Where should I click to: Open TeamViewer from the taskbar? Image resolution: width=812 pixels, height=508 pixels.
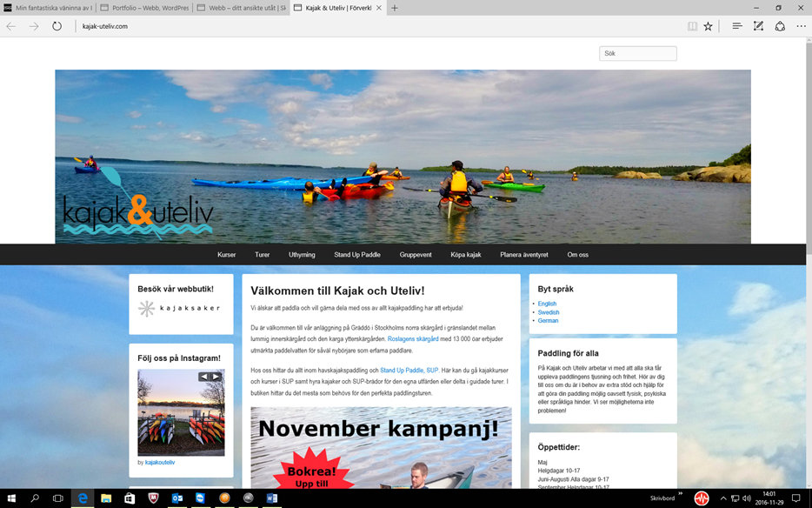(x=201, y=498)
